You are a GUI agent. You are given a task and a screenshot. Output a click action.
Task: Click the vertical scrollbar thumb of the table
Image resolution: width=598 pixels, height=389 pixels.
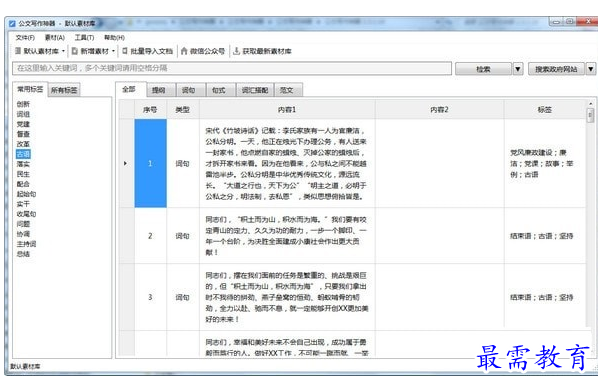tap(590, 115)
